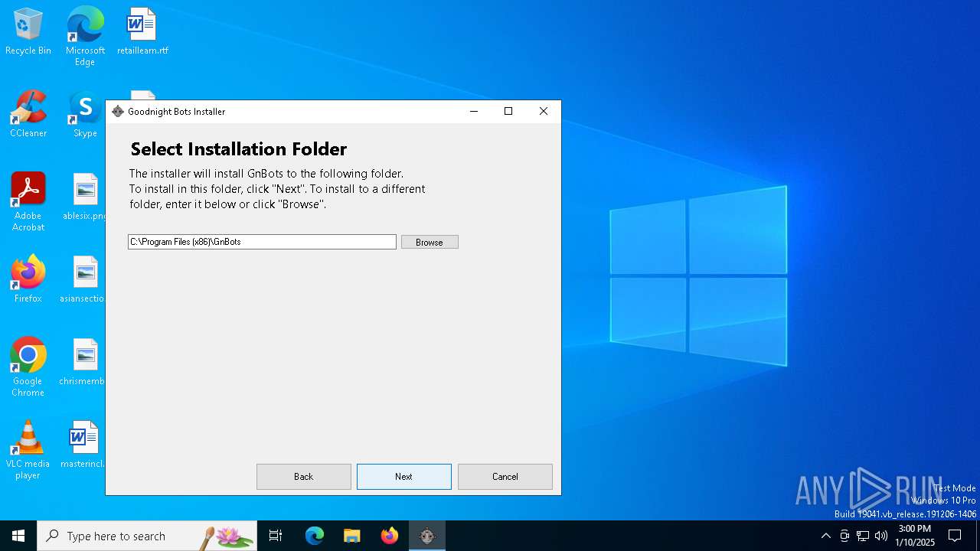The image size is (980, 551).
Task: Select the asiansection image desktop file
Action: click(83, 279)
